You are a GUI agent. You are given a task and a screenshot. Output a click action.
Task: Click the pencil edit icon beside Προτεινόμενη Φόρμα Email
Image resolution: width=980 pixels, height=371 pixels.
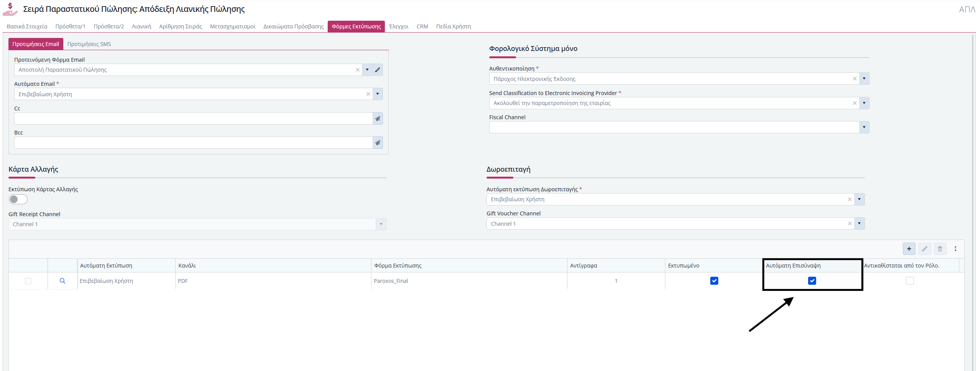tap(378, 70)
